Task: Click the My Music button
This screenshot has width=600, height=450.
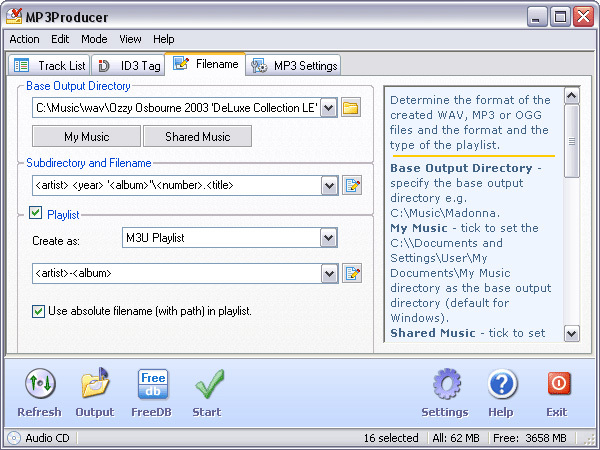Action: pos(86,136)
